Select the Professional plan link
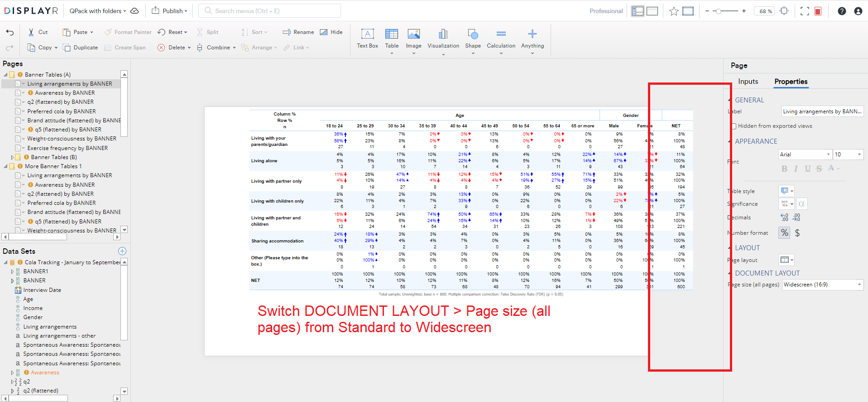 (x=606, y=11)
